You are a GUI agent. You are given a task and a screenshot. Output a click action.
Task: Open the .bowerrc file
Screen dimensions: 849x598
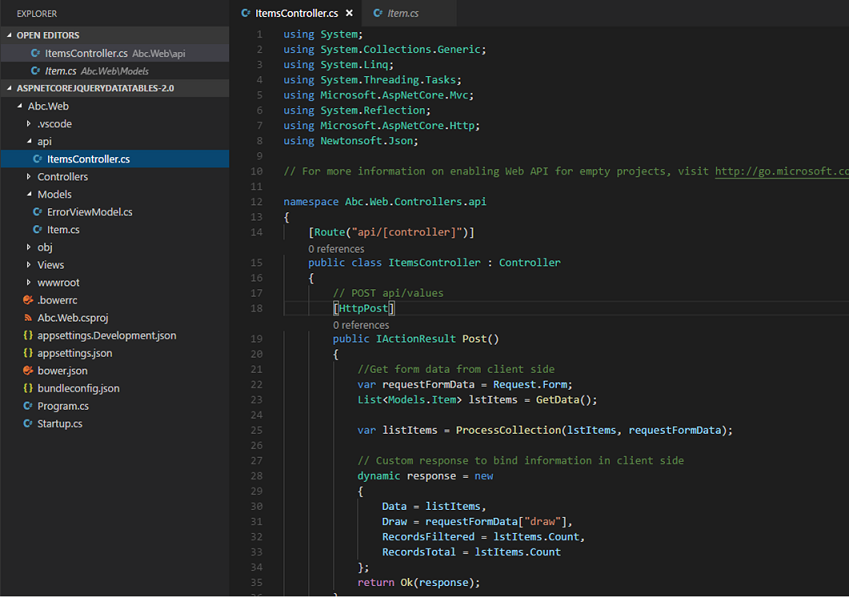115,300
